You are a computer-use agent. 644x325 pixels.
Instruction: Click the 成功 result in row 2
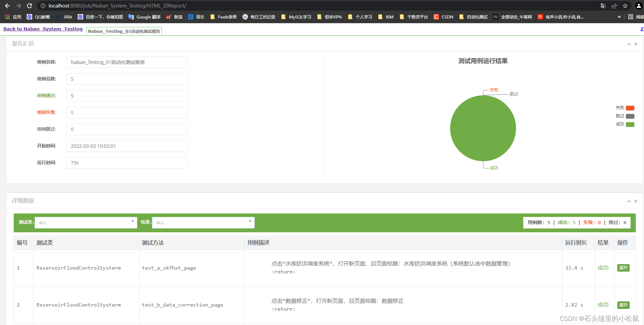click(603, 305)
